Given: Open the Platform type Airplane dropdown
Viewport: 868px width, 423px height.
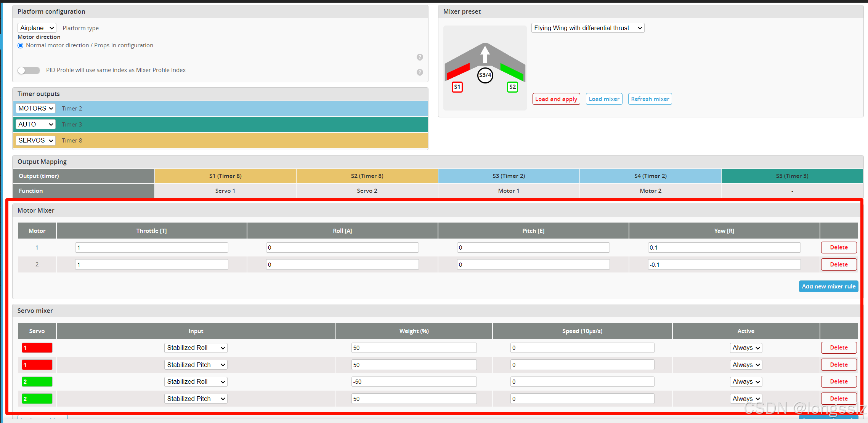Looking at the screenshot, I should point(37,28).
